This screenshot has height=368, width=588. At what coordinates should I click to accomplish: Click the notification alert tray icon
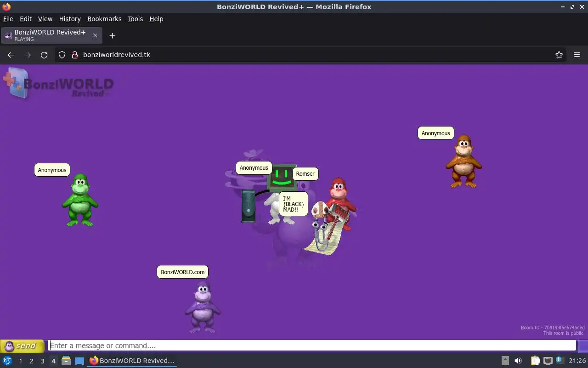[559, 360]
